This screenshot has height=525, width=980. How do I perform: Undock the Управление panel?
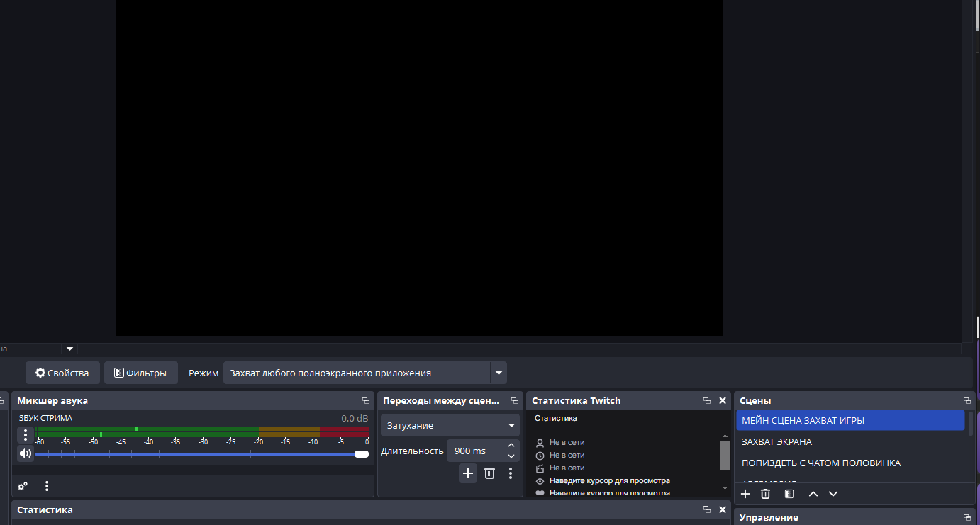(967, 518)
